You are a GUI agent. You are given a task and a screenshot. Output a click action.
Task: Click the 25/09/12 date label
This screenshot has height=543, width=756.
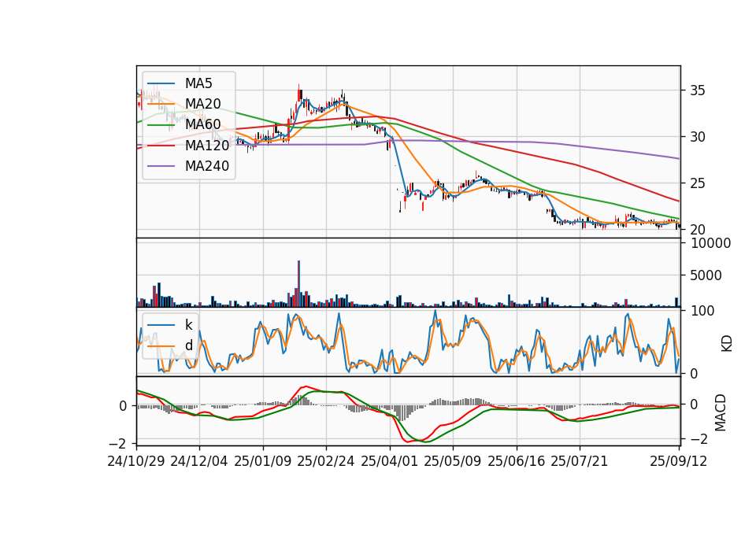point(679,461)
